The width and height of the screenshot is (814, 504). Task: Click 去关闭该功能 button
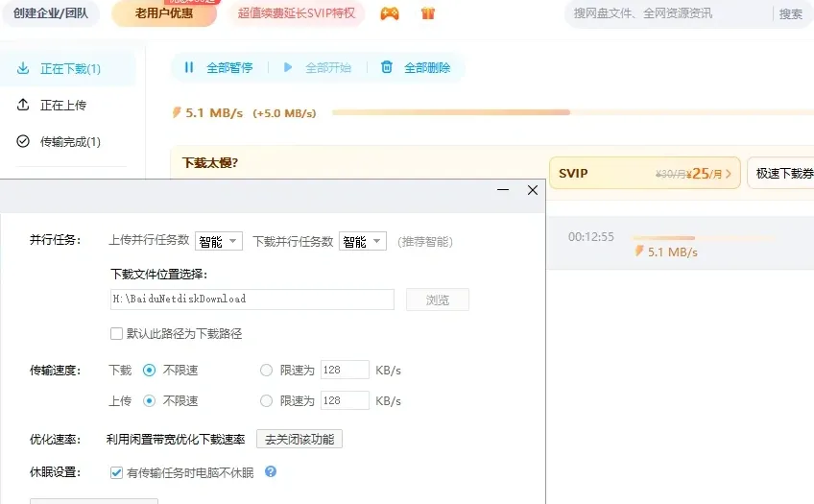click(299, 439)
